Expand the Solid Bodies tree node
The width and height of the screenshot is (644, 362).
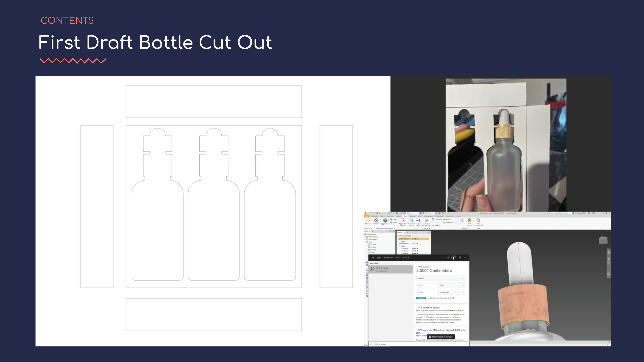tap(365, 237)
